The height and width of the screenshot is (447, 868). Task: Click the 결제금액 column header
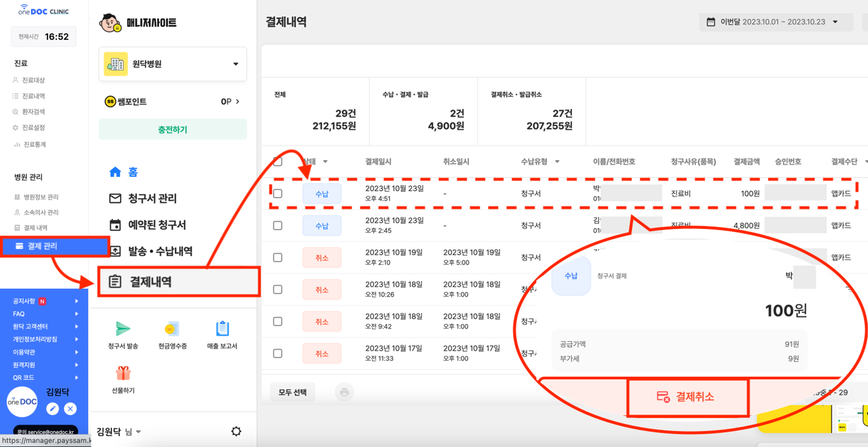coord(746,162)
